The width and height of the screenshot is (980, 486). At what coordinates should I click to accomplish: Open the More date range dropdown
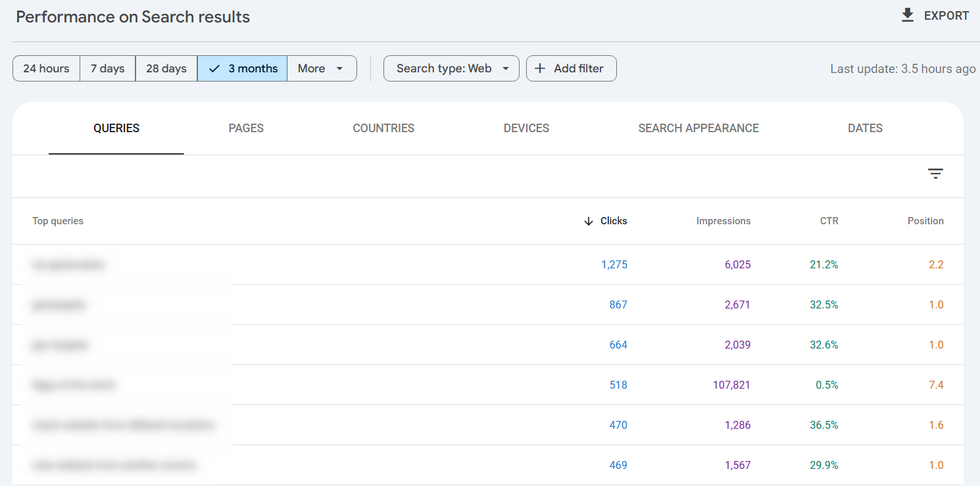tap(322, 68)
